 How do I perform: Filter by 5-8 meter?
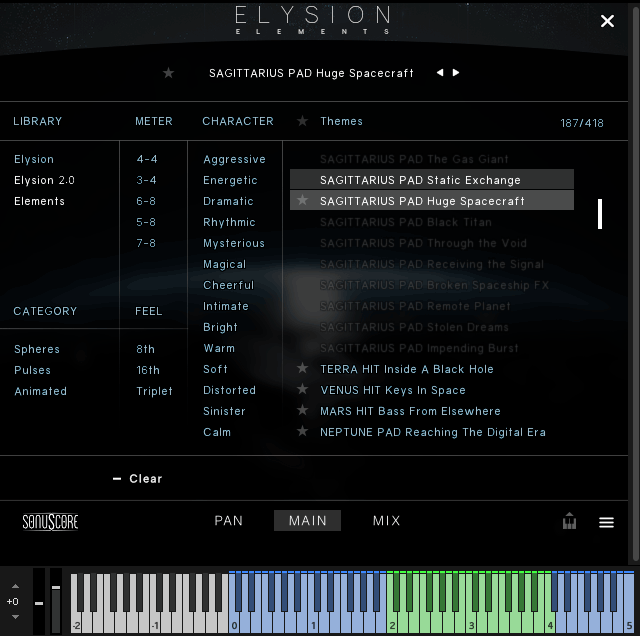click(x=146, y=222)
